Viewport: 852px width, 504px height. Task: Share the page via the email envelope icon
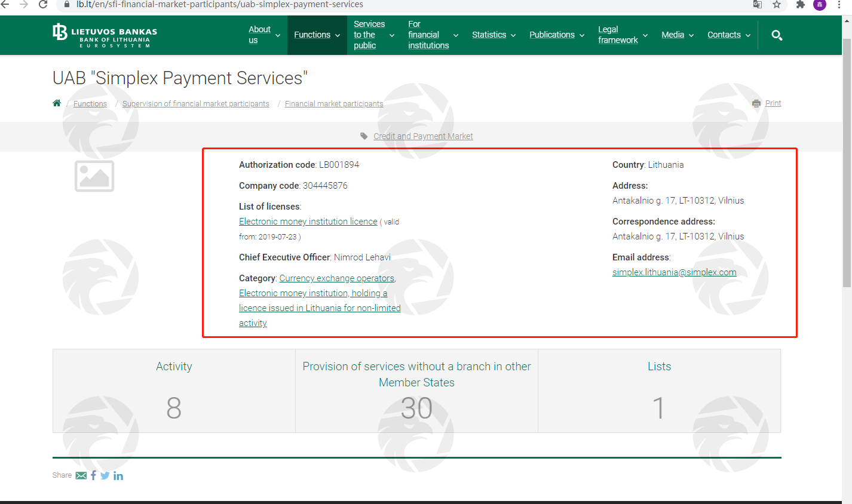click(x=81, y=475)
